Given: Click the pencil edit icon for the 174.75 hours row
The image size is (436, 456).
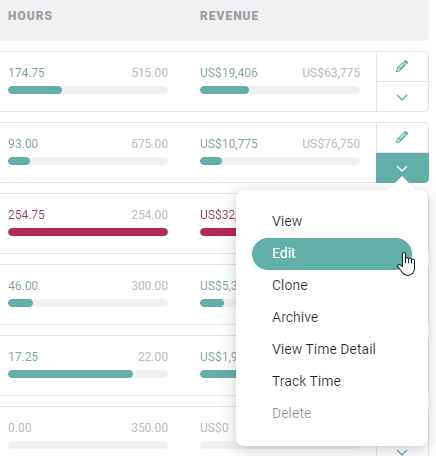Looking at the screenshot, I should [x=402, y=66].
